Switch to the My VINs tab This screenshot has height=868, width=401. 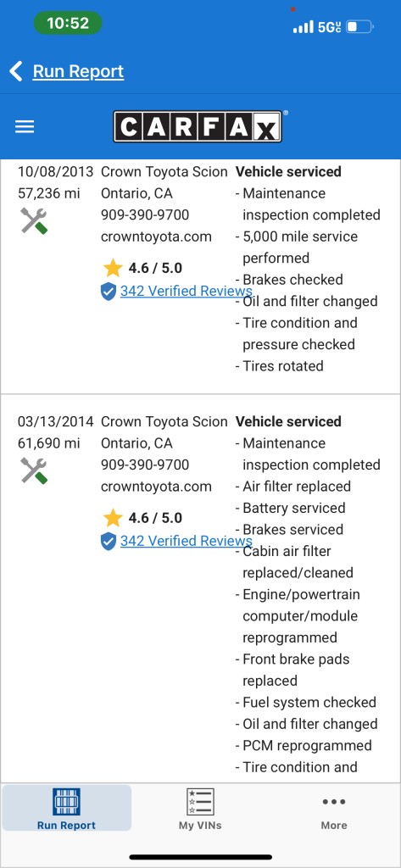click(x=200, y=810)
